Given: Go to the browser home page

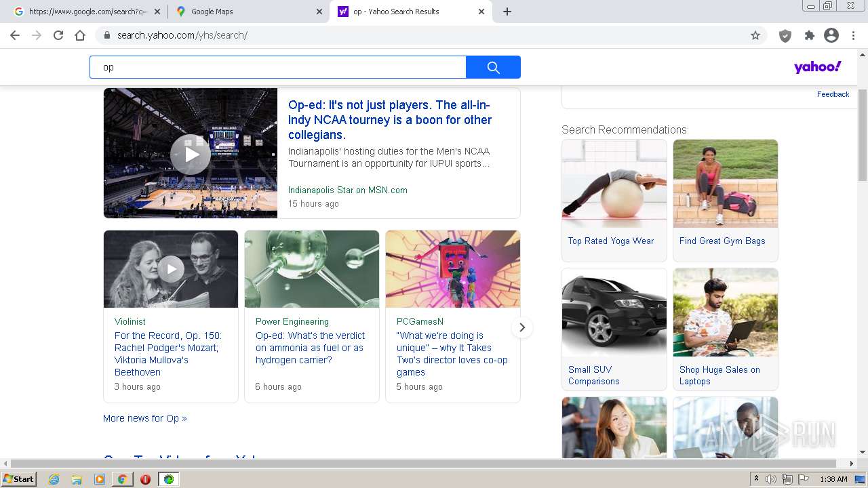Looking at the screenshot, I should (80, 35).
